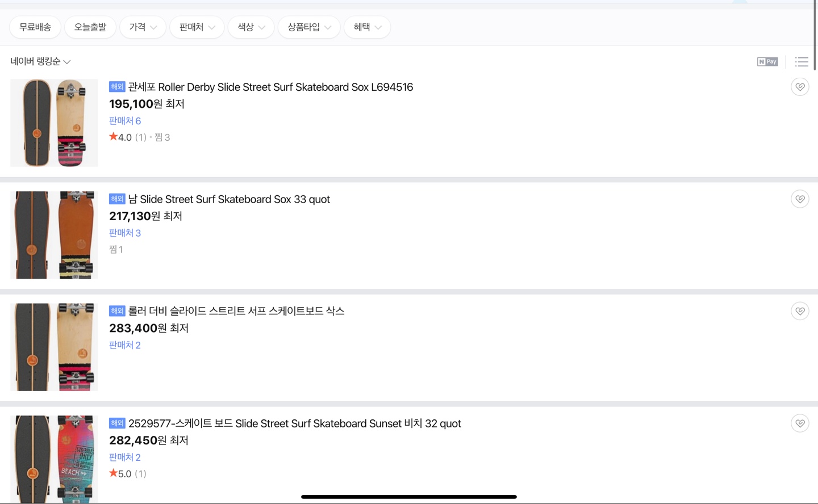Open thumbnail of Roller Derby Sox L694516 skateboard
The image size is (818, 504).
[x=54, y=123]
